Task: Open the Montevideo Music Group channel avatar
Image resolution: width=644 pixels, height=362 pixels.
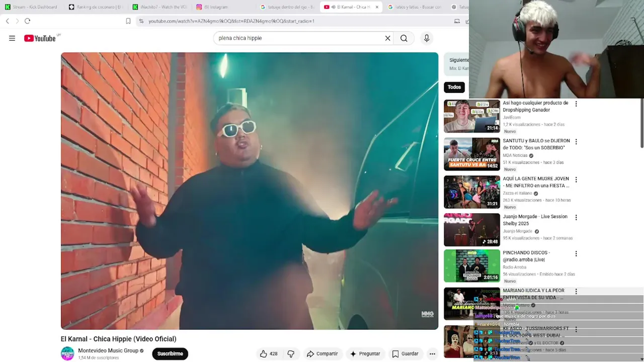Action: [x=67, y=353]
